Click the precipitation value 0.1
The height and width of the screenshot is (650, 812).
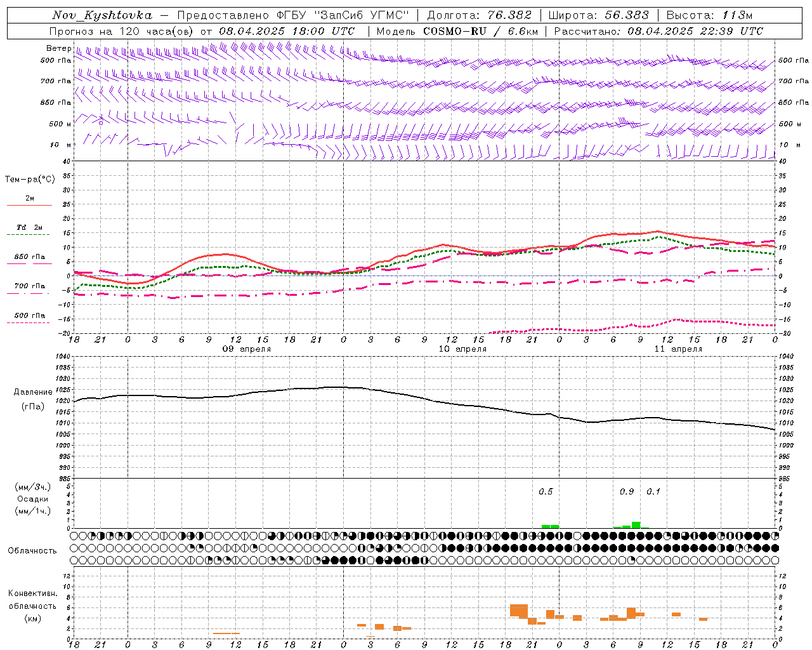pos(653,492)
